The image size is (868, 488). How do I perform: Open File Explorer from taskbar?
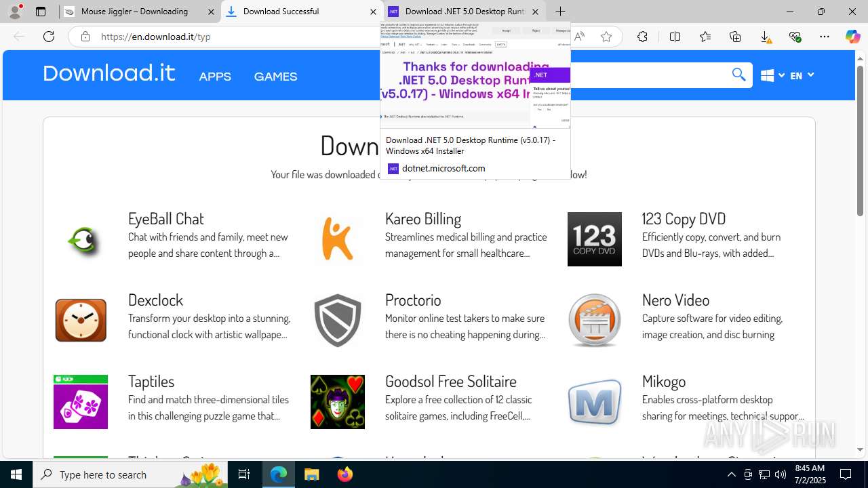(311, 474)
